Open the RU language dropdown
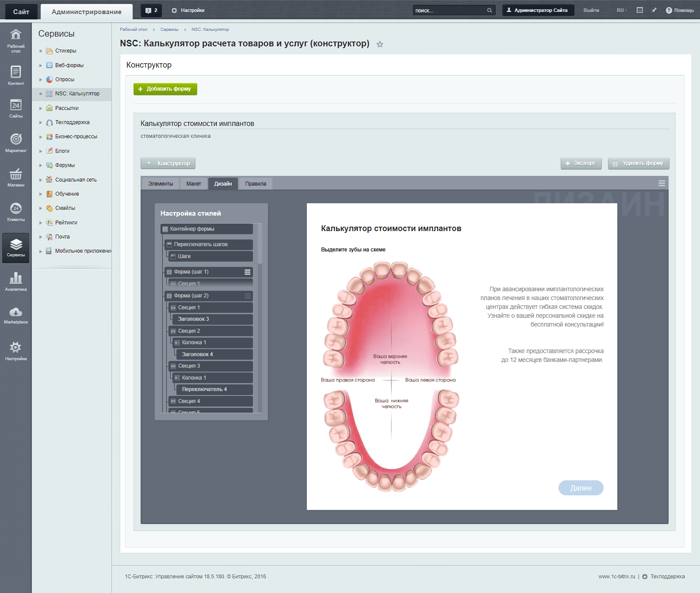This screenshot has height=593, width=700. (x=621, y=10)
